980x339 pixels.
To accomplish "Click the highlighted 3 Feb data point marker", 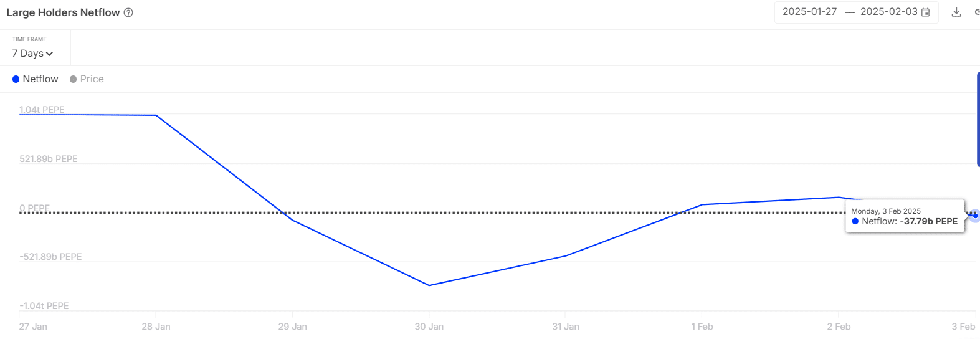I will click(975, 216).
